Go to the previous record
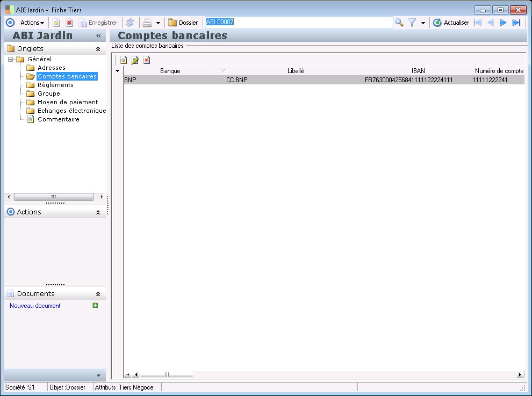 (491, 23)
